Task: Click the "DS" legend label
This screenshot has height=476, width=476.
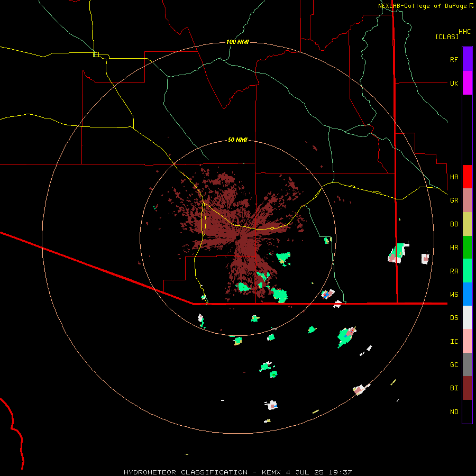Action: 454,318
